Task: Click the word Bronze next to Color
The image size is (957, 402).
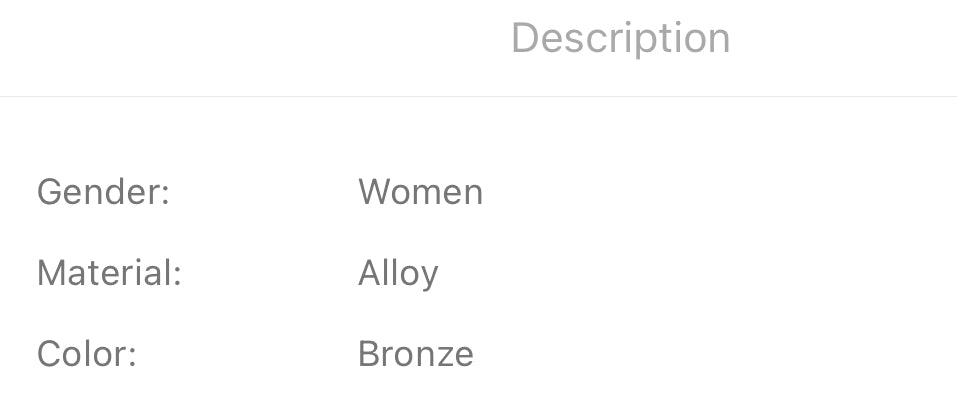Action: (x=415, y=354)
